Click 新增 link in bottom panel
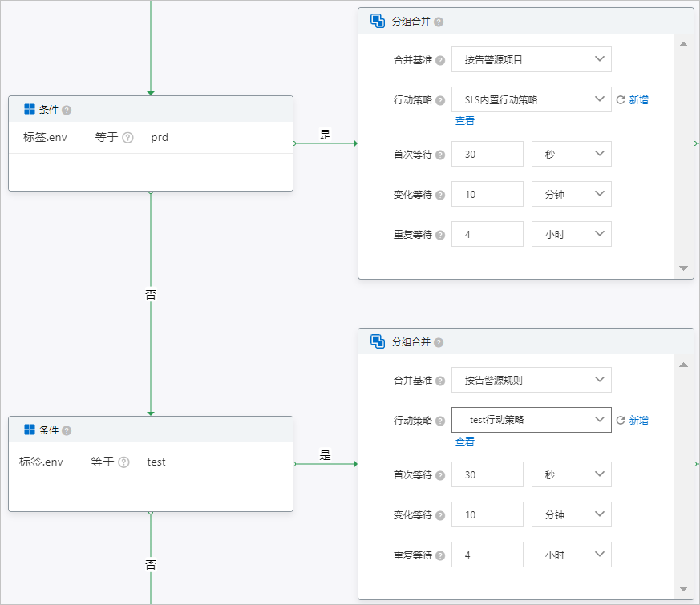 (x=638, y=420)
